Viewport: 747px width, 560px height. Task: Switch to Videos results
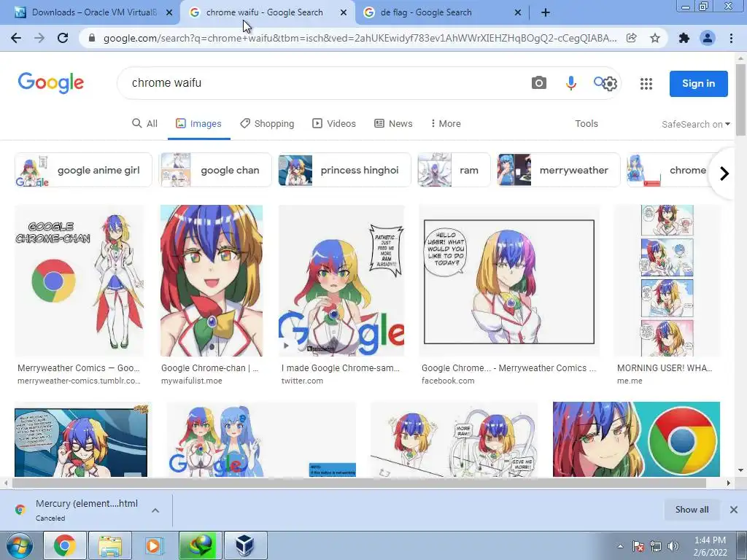(x=334, y=123)
